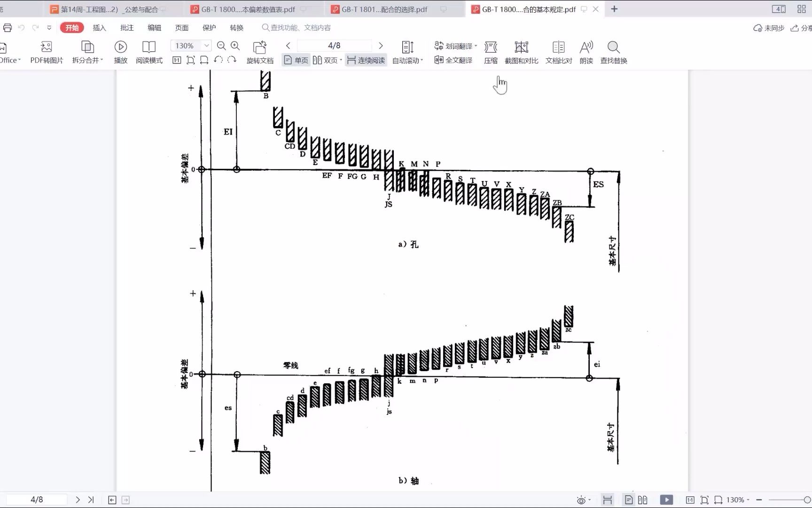Image resolution: width=812 pixels, height=508 pixels.
Task: Click 未同步 cloud sync status
Action: [769, 28]
